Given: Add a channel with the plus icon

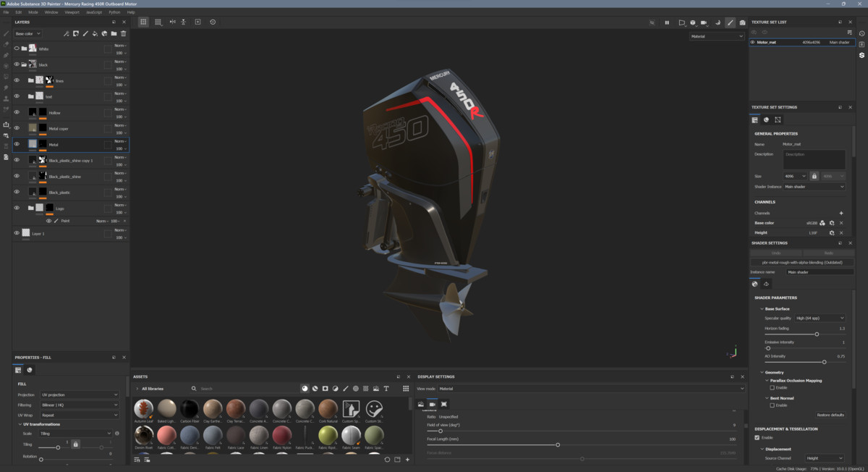Looking at the screenshot, I should [x=841, y=213].
